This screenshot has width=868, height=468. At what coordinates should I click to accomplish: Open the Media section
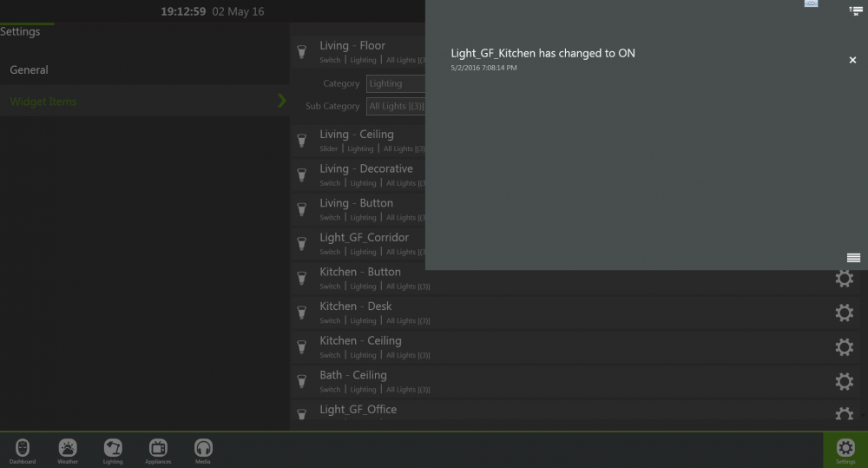(203, 450)
